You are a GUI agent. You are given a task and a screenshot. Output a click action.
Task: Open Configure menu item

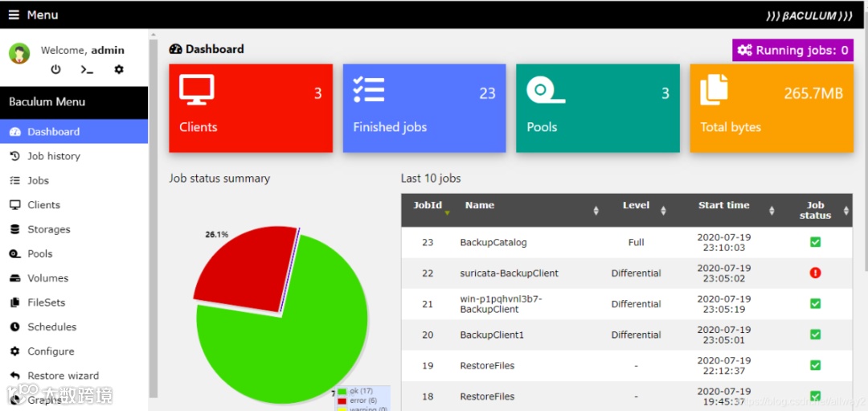pyautogui.click(x=74, y=351)
